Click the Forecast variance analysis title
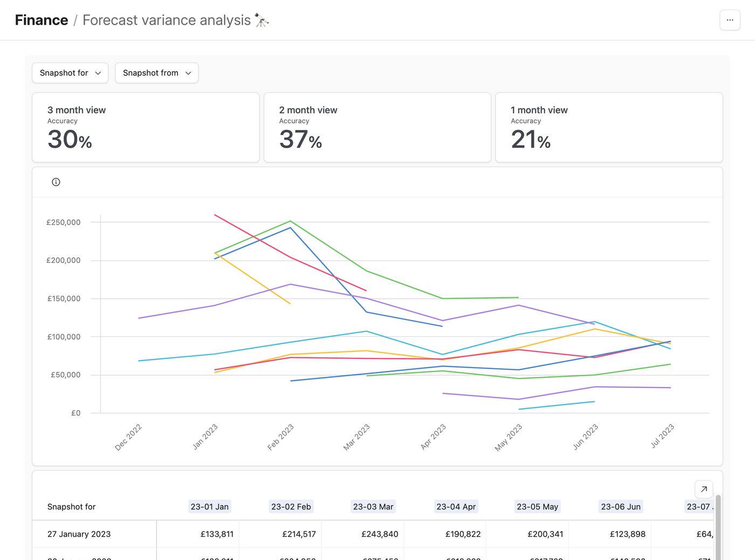 click(x=165, y=20)
